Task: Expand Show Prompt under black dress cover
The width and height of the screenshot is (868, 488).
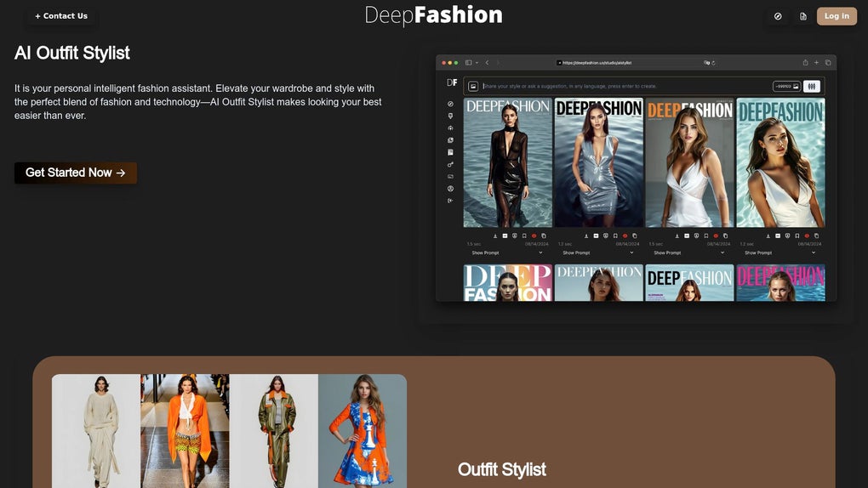Action: (508, 253)
